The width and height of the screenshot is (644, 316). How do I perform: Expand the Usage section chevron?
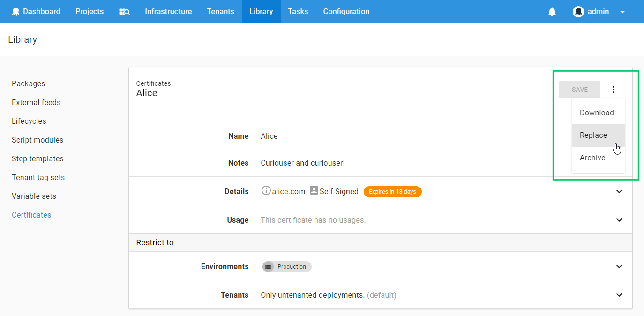[619, 220]
